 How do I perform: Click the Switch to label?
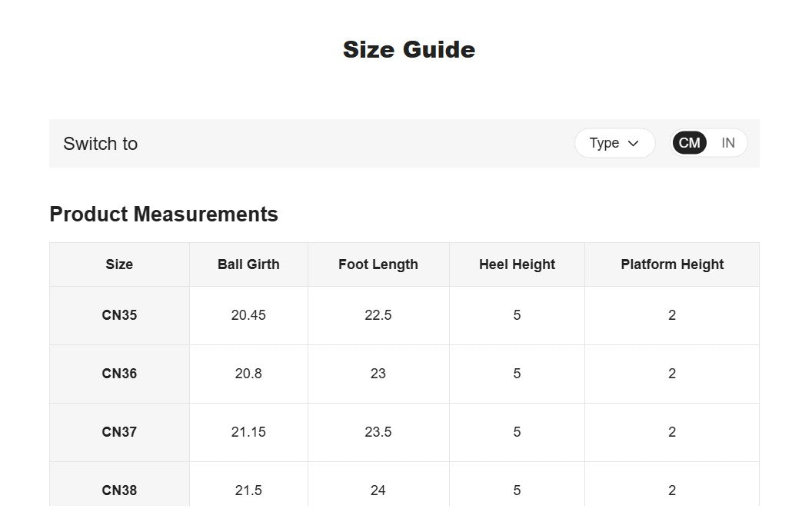click(101, 144)
